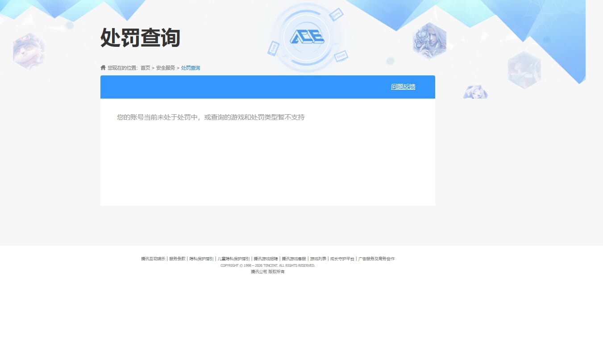Image resolution: width=603 pixels, height=364 pixels.
Task: Select 处罚查询 in the breadcrumb
Action: [190, 68]
